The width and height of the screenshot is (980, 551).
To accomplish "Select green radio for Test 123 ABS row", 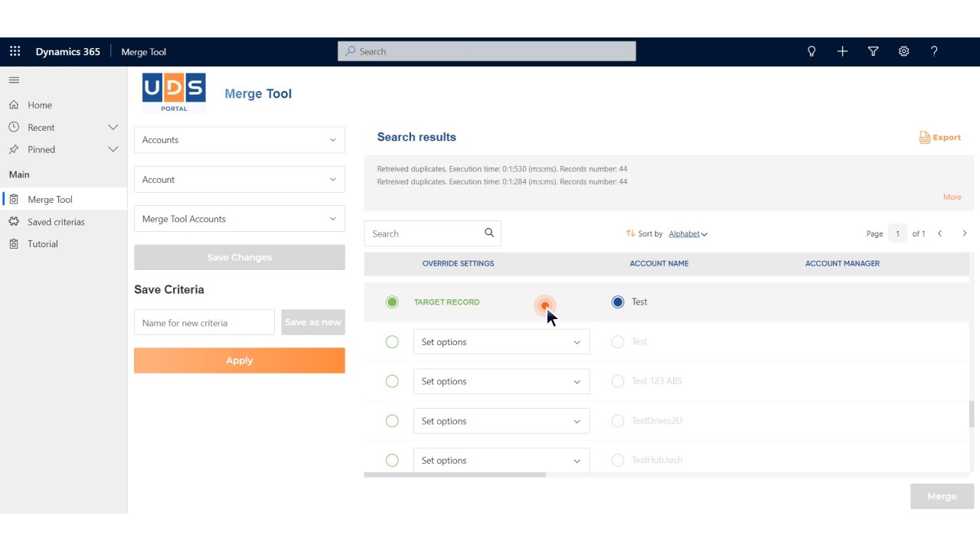I will 392,381.
